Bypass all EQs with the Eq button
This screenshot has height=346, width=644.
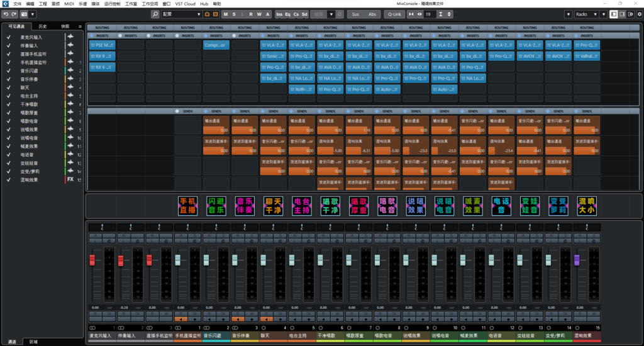tap(287, 14)
